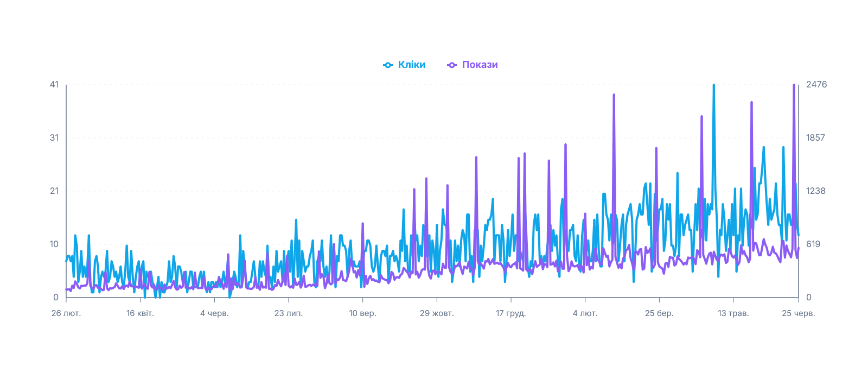Image resolution: width=868 pixels, height=391 pixels.
Task: Click the left axis value 41
Action: [x=54, y=84]
